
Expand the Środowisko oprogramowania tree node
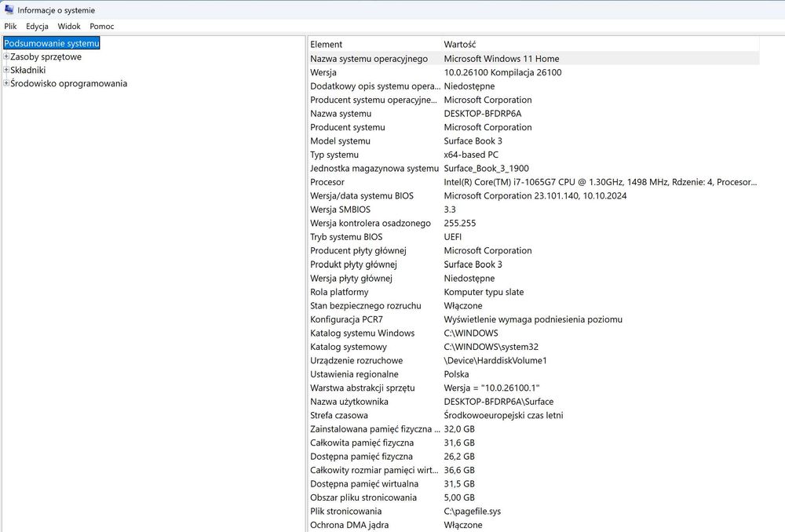(x=6, y=84)
